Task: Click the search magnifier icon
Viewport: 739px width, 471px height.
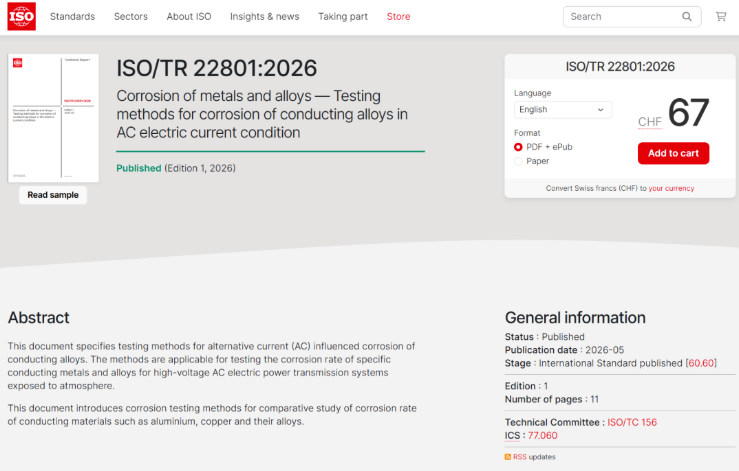Action: (687, 17)
